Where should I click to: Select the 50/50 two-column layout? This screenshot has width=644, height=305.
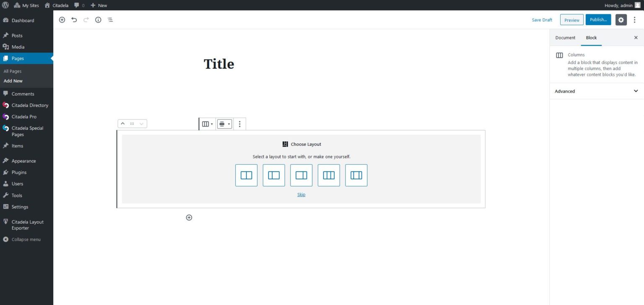[246, 175]
